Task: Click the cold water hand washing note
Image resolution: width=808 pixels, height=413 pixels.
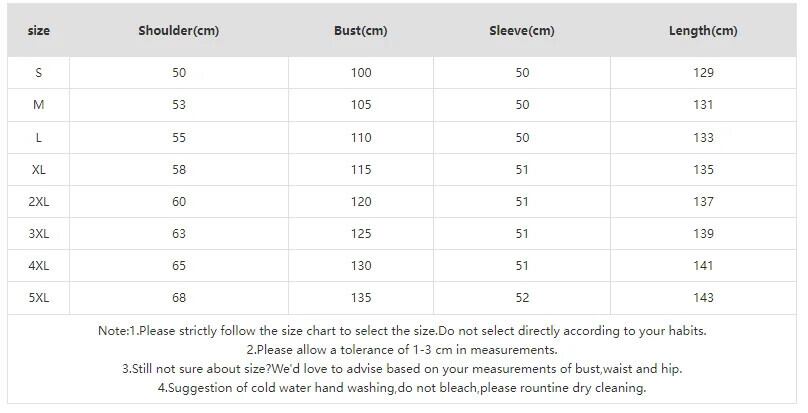Action: coord(401,388)
